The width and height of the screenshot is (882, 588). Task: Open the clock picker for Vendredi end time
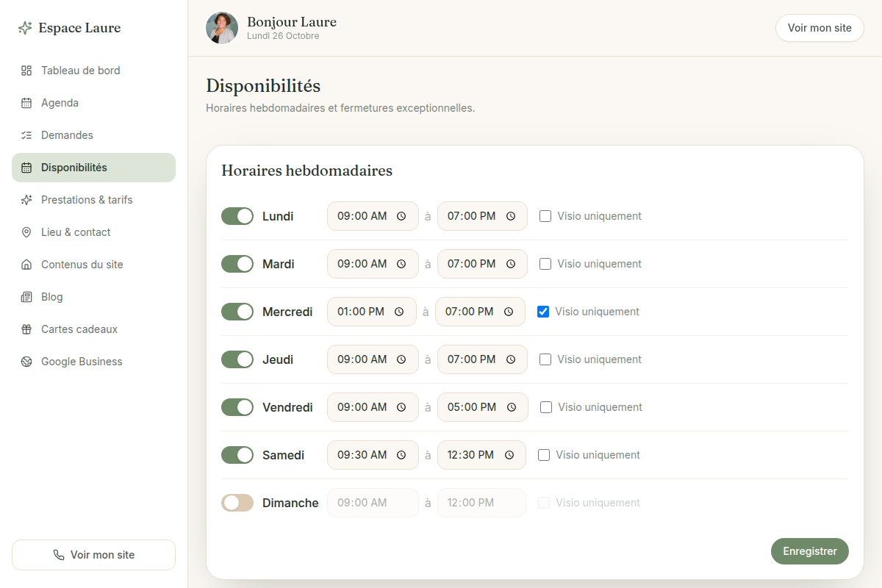click(511, 407)
